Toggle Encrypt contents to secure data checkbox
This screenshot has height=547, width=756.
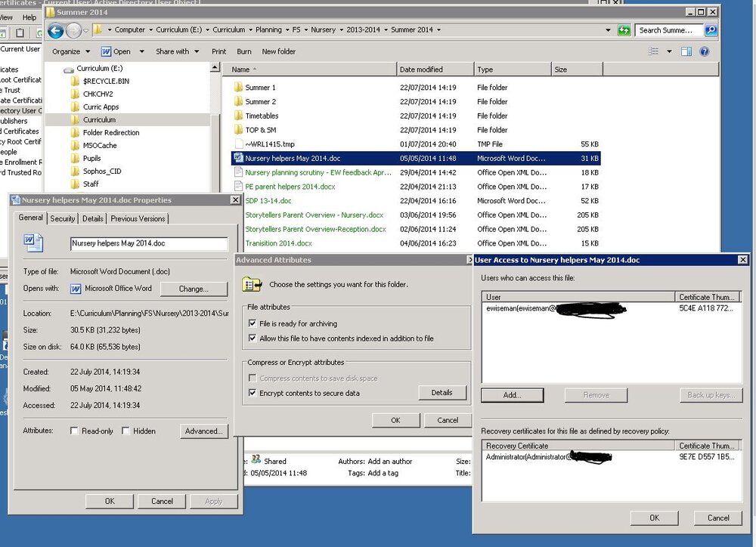coord(253,393)
